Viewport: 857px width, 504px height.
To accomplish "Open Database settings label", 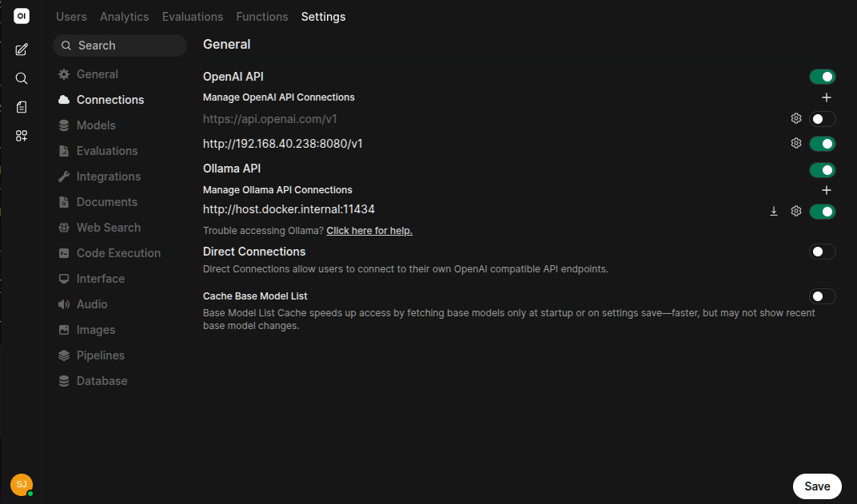I will point(102,381).
